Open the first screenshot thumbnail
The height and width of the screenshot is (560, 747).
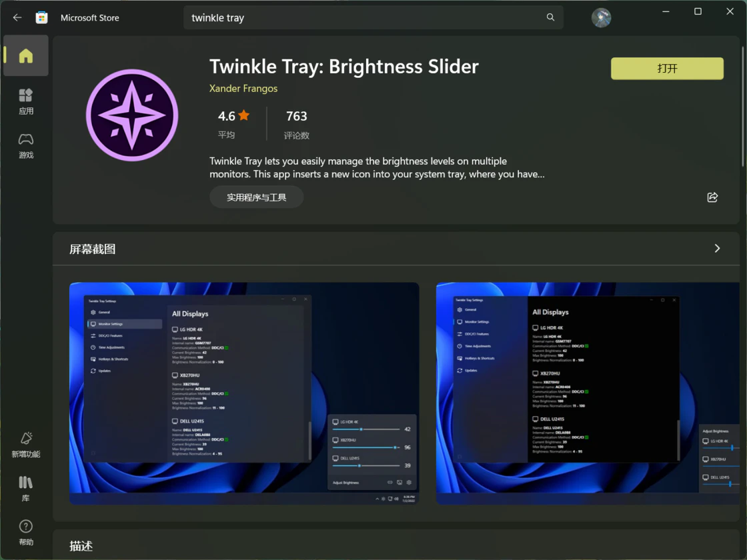pyautogui.click(x=244, y=393)
